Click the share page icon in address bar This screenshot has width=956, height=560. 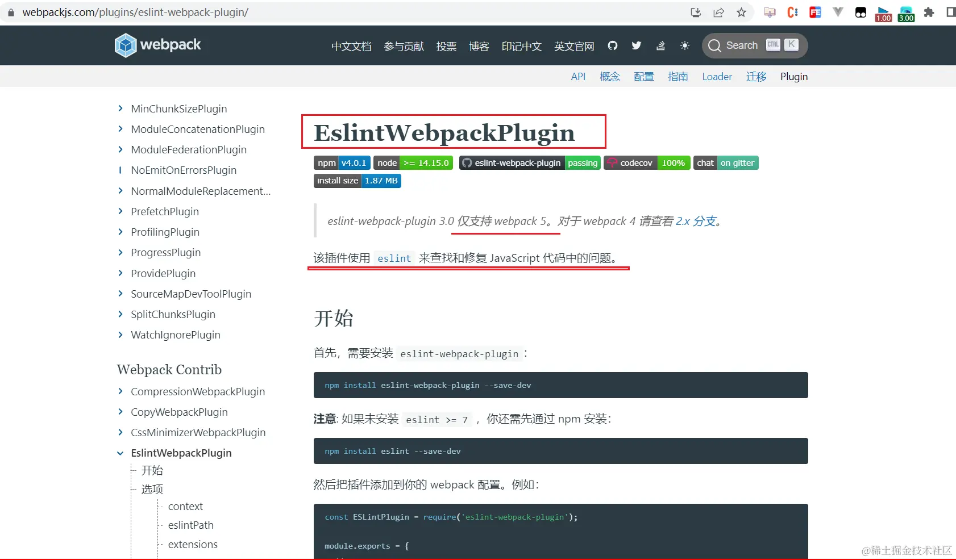point(718,12)
